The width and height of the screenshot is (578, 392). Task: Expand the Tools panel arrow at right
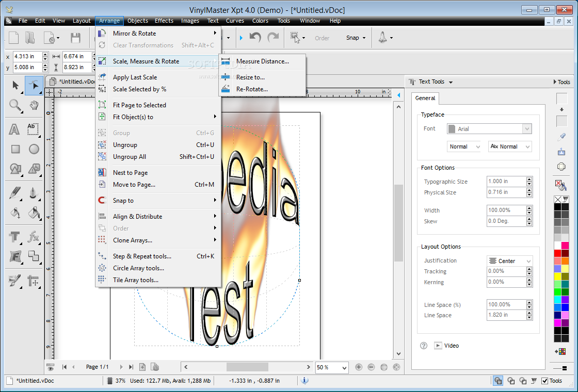(555, 82)
